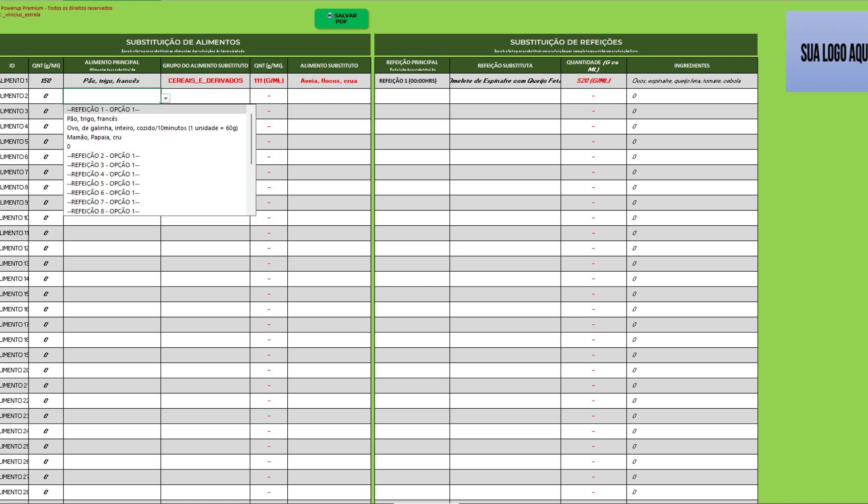Viewport: 868px width, 504px height.
Task: Click the dropdown list vertical scrollbar thumb
Action: pyautogui.click(x=252, y=139)
